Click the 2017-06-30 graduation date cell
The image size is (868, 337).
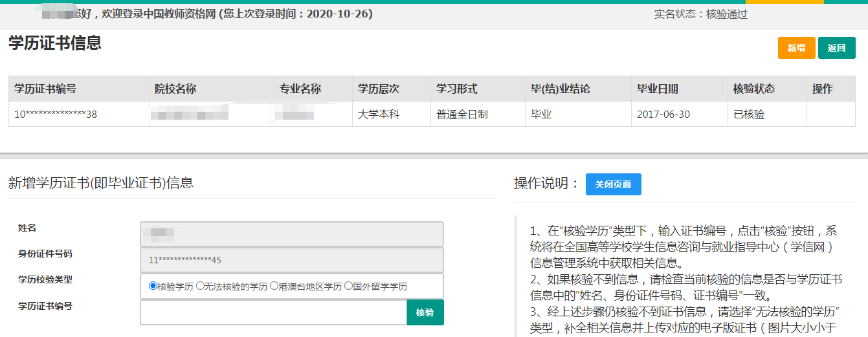tap(663, 114)
